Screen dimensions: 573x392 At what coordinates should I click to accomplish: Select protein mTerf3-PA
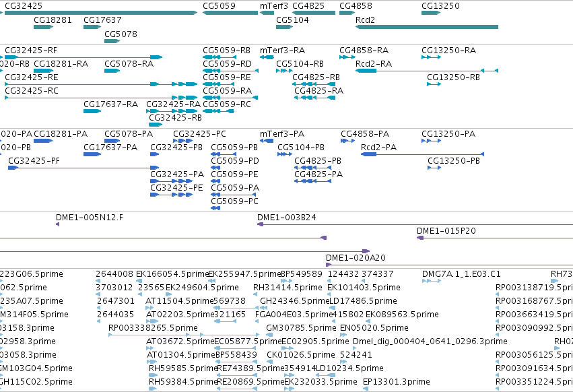[267, 141]
